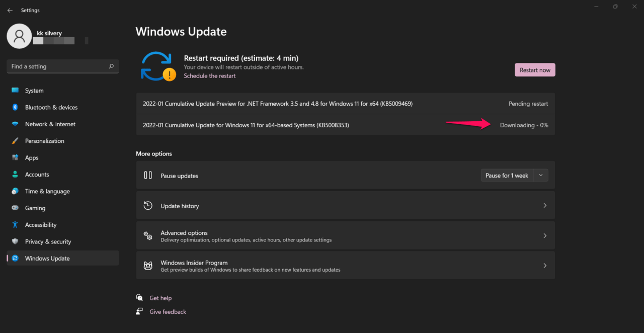Screen dimensions: 644x333
Task: Select Pause for 1 week button
Action: click(507, 176)
